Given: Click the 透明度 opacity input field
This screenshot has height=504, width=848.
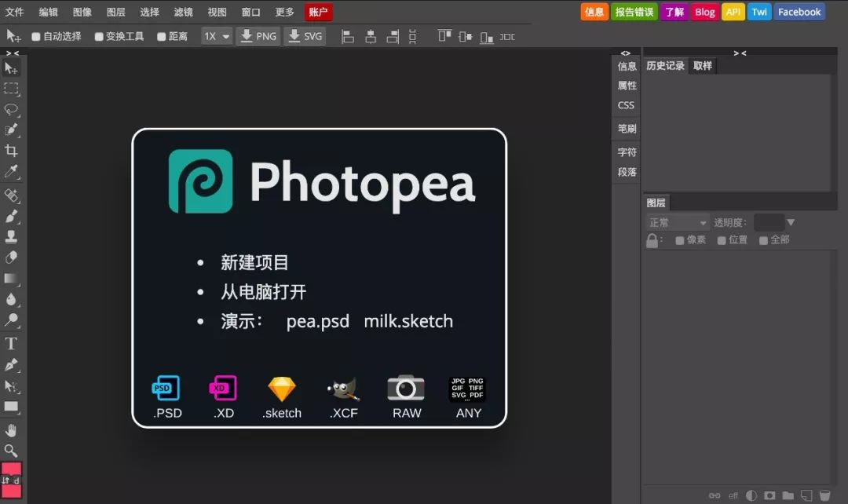Looking at the screenshot, I should coord(769,222).
